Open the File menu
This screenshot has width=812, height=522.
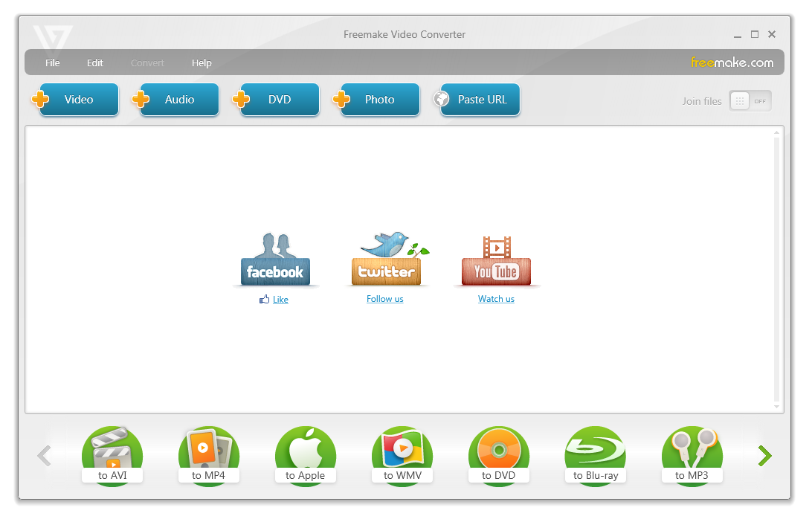52,62
